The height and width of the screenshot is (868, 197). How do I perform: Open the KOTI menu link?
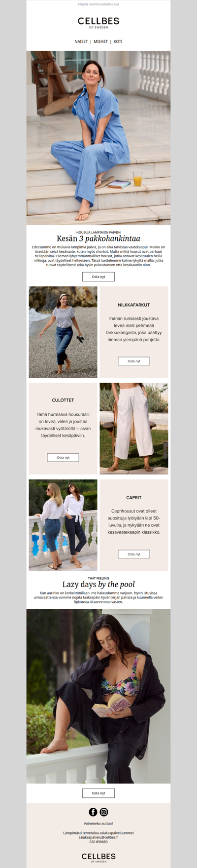118,41
